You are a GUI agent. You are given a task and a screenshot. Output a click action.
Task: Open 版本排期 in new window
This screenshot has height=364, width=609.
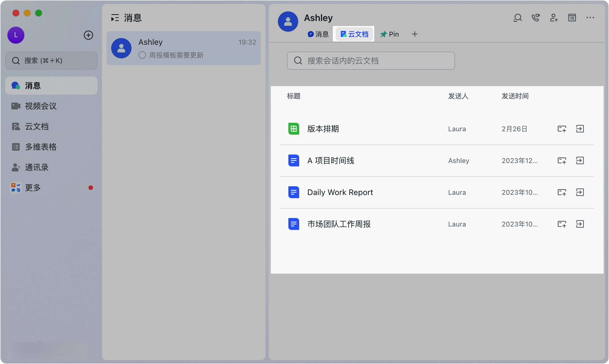click(562, 129)
